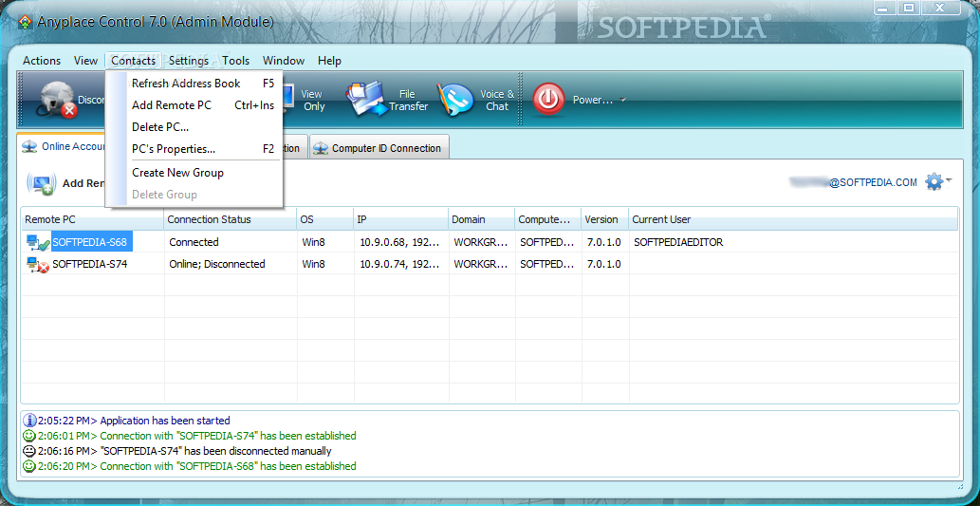Select the SOFTPEDIA-S68 row name
980x506 pixels.
pos(92,242)
